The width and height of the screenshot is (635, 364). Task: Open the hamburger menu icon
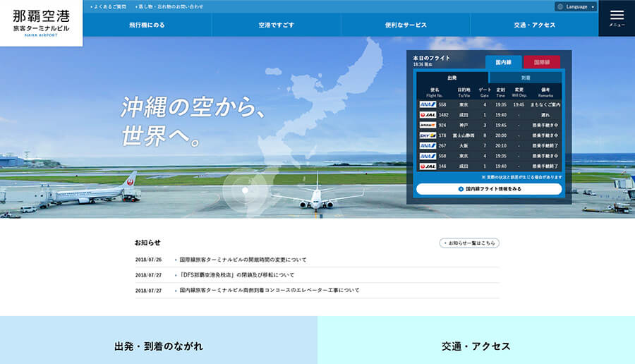(617, 17)
